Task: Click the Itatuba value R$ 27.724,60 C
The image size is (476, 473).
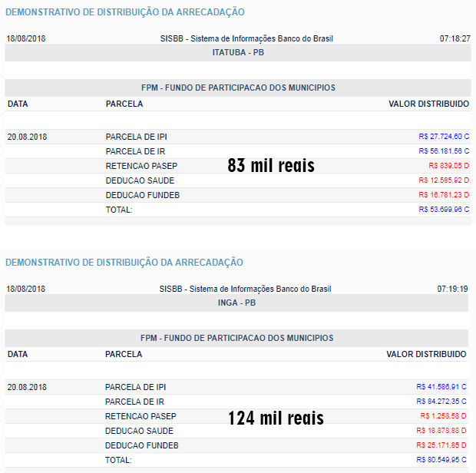Action: click(444, 137)
